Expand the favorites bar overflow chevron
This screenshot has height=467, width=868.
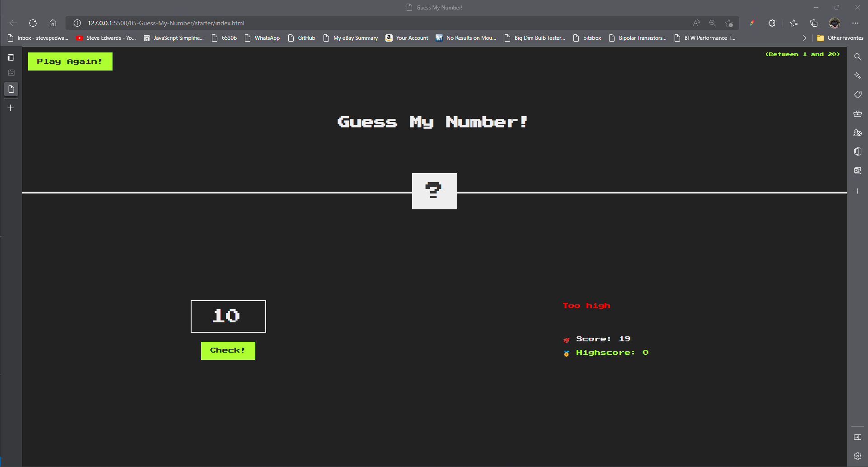(x=804, y=38)
